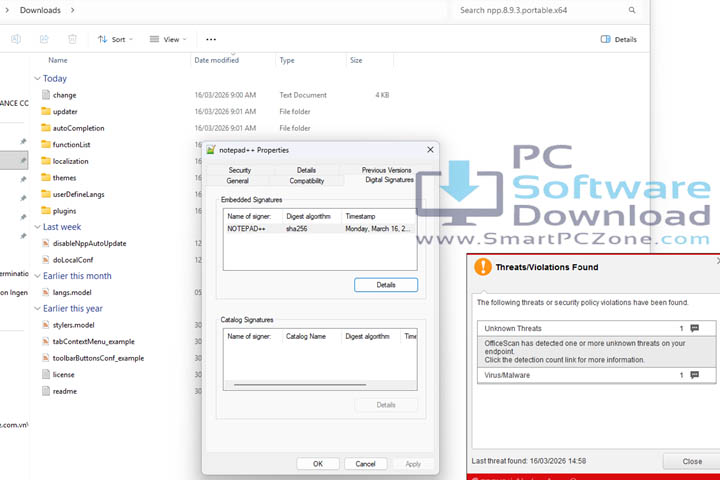Collapse the Last week group
The height and width of the screenshot is (480, 720).
[x=38, y=227]
